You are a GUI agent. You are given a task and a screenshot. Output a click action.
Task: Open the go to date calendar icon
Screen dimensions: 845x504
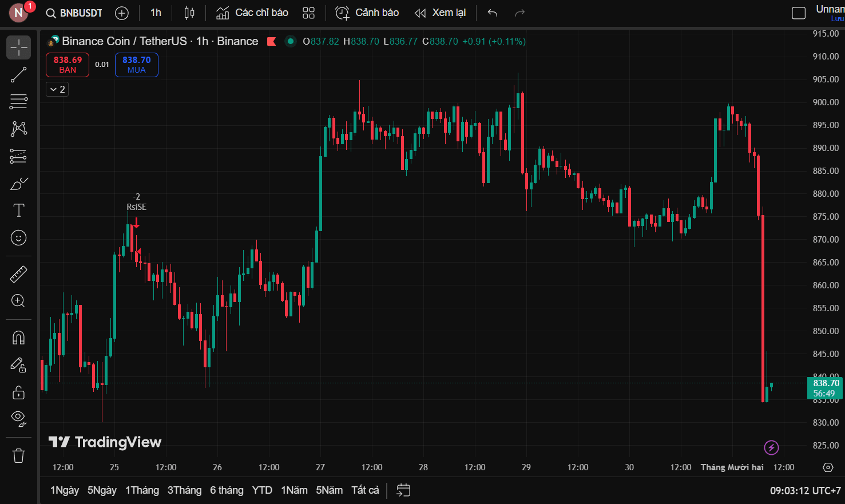(x=403, y=490)
